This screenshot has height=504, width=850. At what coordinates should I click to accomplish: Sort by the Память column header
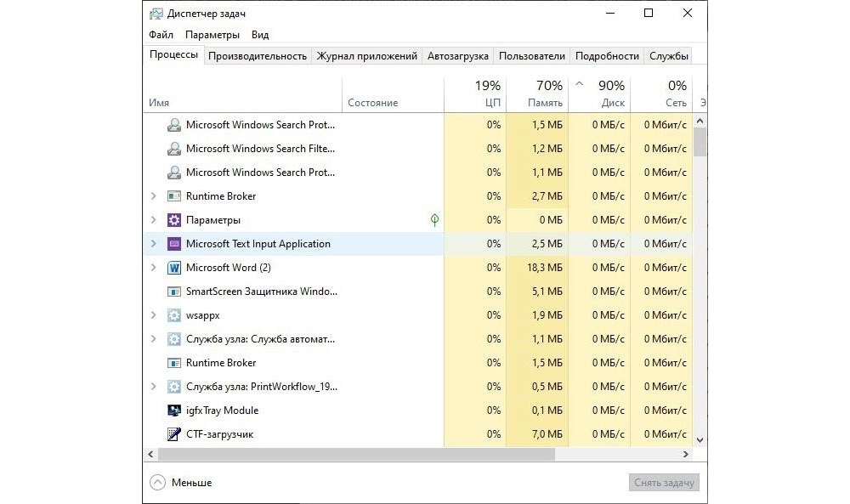[537, 95]
